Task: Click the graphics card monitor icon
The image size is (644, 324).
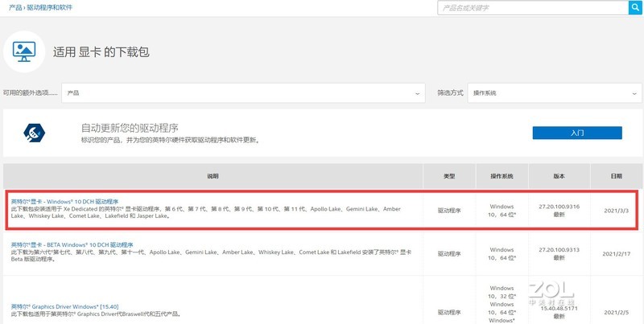Action: [24, 51]
